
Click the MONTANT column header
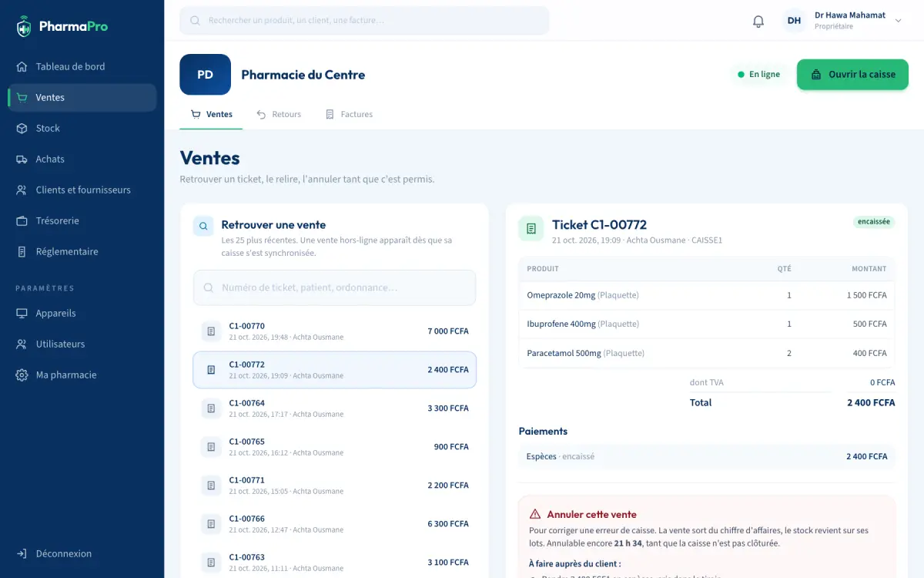coord(869,269)
